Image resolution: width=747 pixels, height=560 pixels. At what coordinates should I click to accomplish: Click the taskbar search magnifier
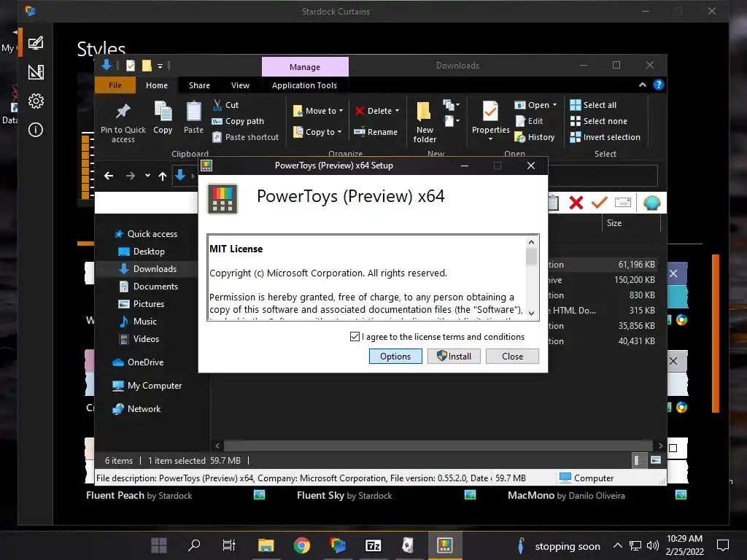click(194, 545)
